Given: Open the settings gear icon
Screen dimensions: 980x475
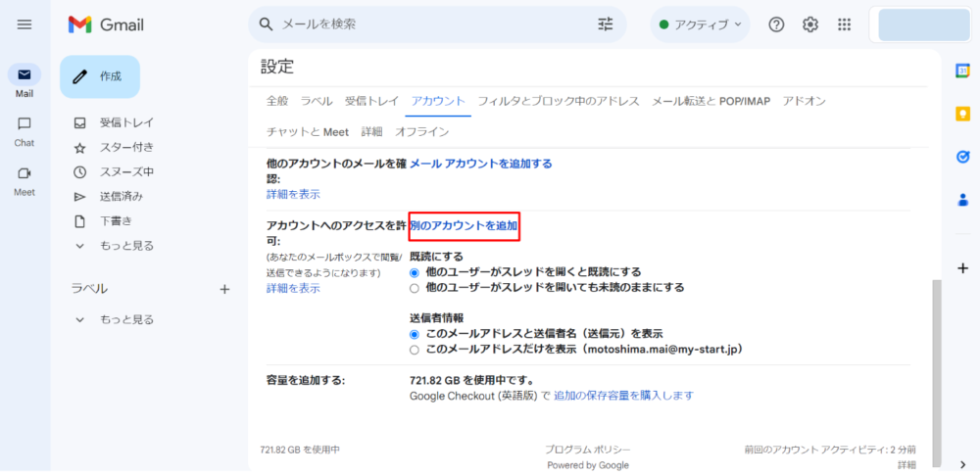Looking at the screenshot, I should point(810,24).
